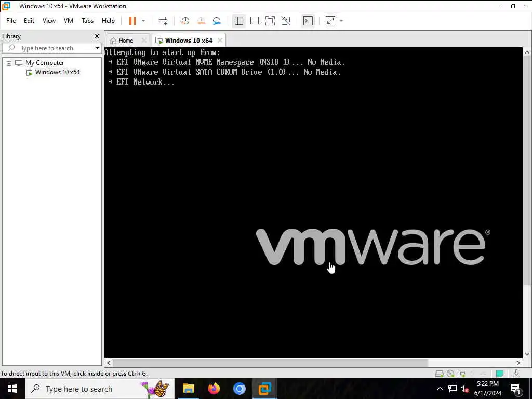Open the Tabs menu
The height and width of the screenshot is (399, 532).
87,21
